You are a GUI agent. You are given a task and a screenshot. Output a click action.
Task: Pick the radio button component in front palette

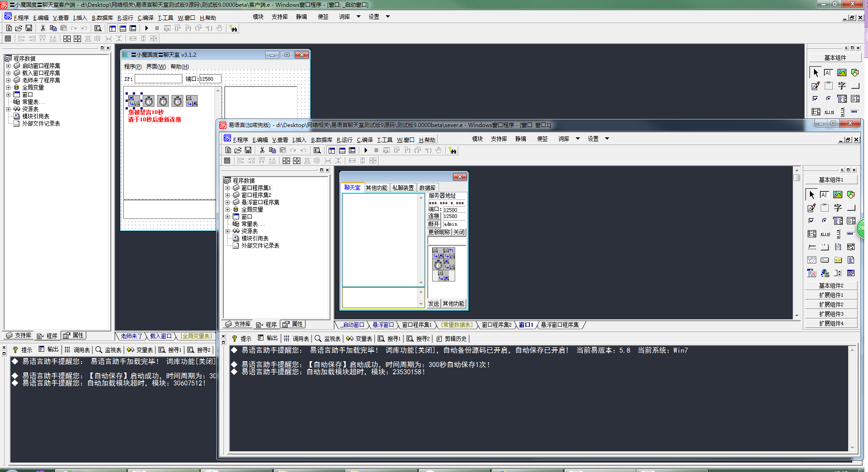click(x=825, y=221)
